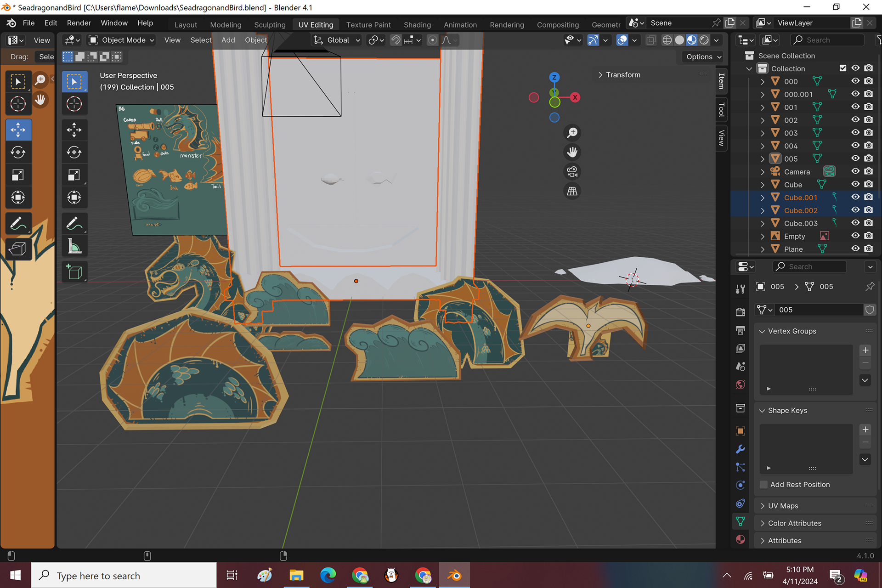Add a new shape key

click(865, 430)
